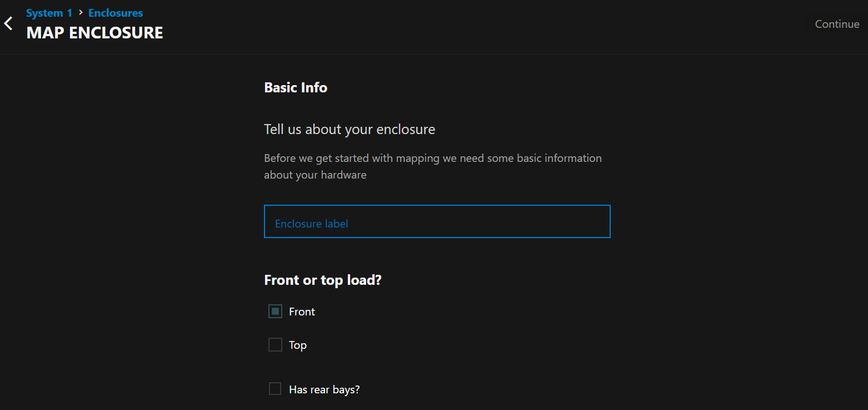Select the "Top" option label text
This screenshot has height=410, width=868.
tap(298, 345)
